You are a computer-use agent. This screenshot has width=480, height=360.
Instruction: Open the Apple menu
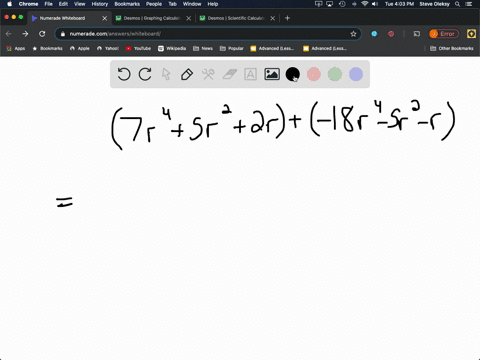click(x=9, y=4)
